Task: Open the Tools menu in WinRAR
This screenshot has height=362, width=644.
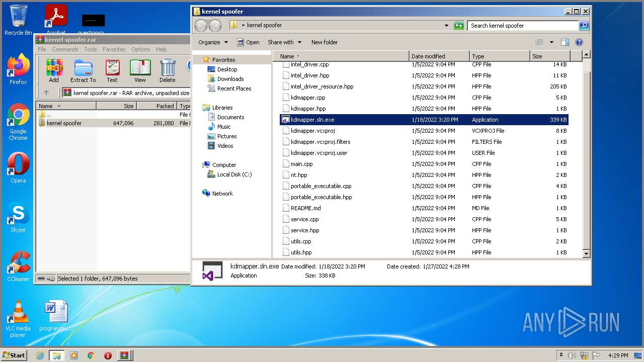Action: (x=91, y=49)
